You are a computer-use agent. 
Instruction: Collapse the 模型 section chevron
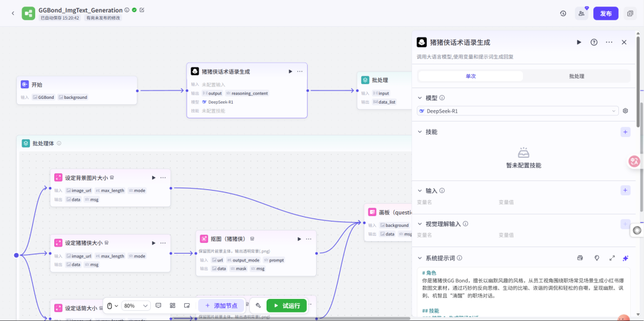[420, 98]
